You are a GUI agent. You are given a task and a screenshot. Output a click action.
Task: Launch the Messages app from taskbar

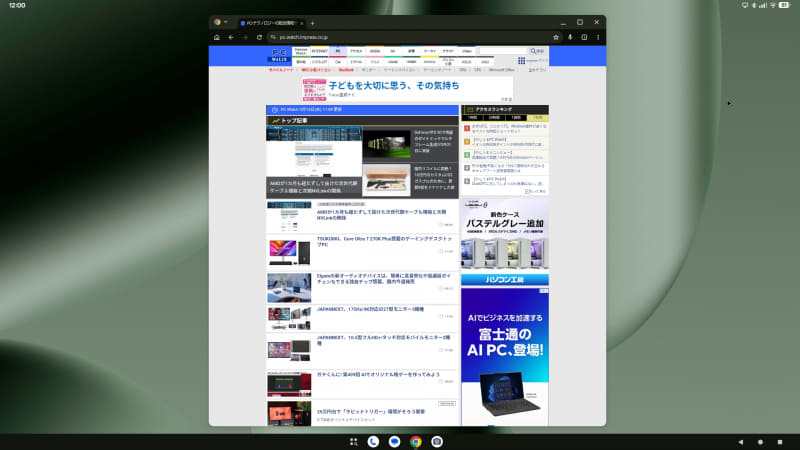point(394,442)
